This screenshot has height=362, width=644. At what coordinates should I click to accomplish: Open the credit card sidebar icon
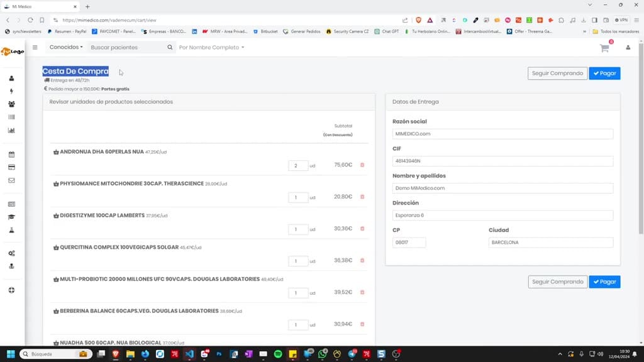coord(11,167)
